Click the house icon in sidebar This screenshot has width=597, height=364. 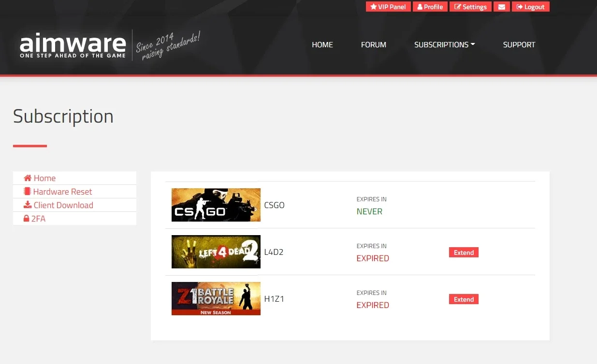click(28, 178)
